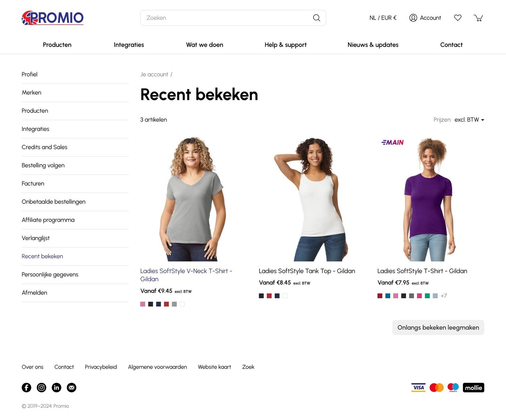Show the +7 more colors on T-Shirt
506x420 pixels.
[444, 296]
